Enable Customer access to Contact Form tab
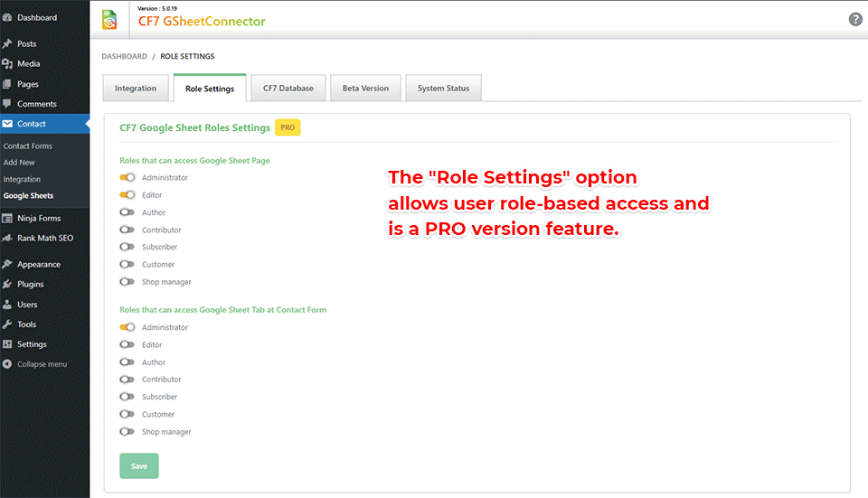Screen dimensions: 868x498 click(x=127, y=414)
